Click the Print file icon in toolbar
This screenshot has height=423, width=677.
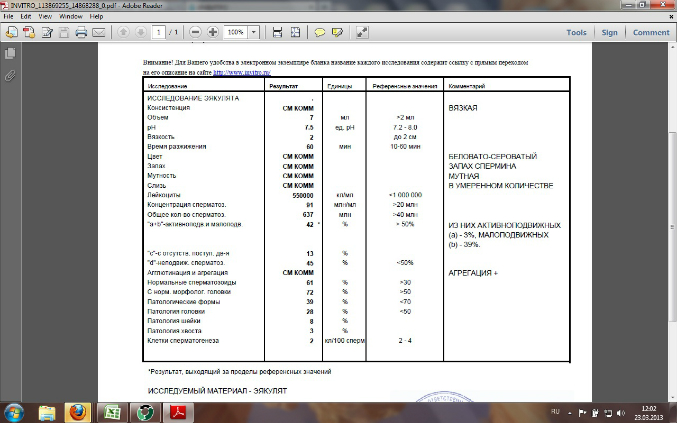[x=79, y=32]
